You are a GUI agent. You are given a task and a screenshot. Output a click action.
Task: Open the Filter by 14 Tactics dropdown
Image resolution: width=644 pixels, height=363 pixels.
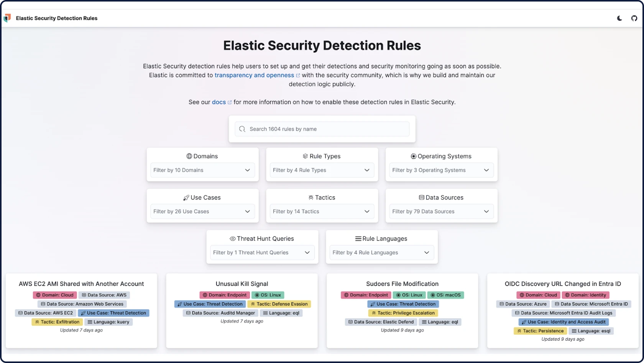pyautogui.click(x=322, y=211)
